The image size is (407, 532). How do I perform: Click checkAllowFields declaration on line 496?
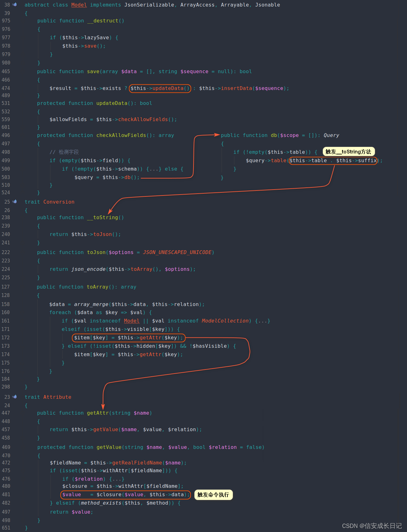[x=121, y=135]
